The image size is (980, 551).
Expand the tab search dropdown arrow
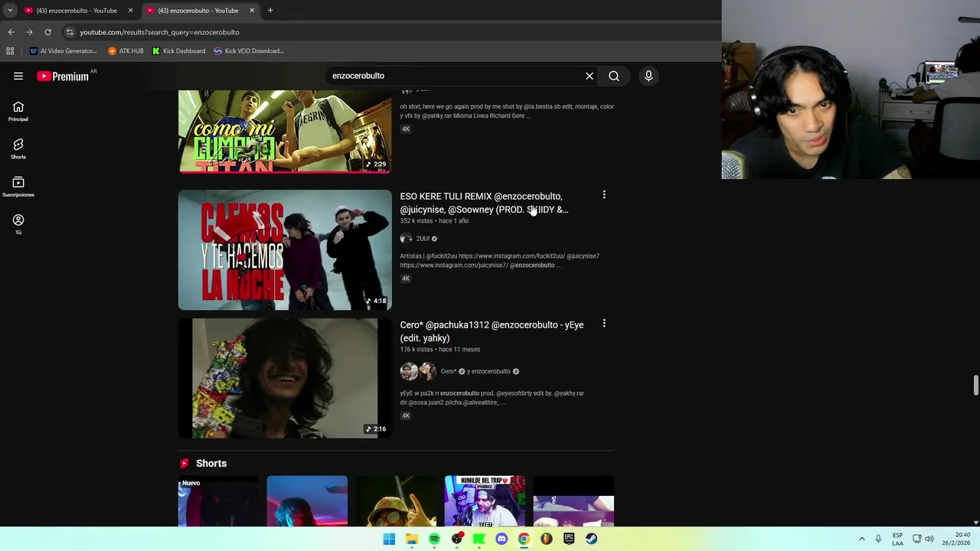point(10,11)
